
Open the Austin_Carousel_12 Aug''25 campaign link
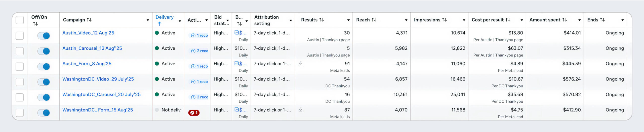(92, 48)
